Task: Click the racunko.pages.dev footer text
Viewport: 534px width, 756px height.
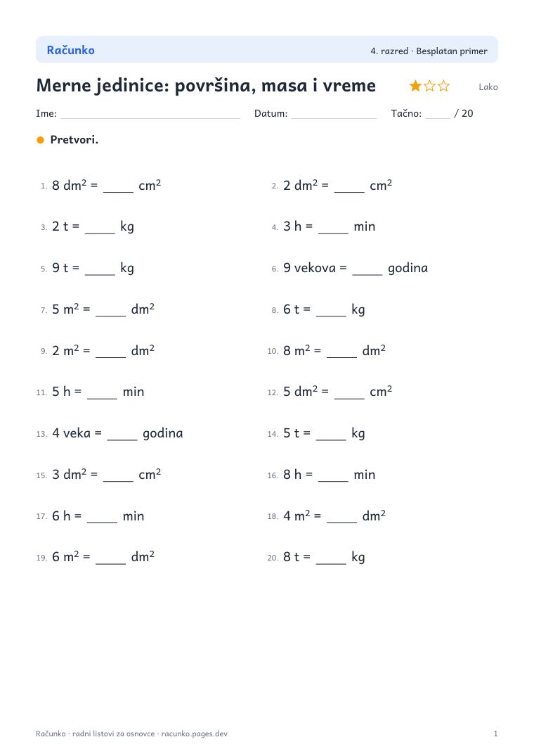Action: [x=194, y=733]
